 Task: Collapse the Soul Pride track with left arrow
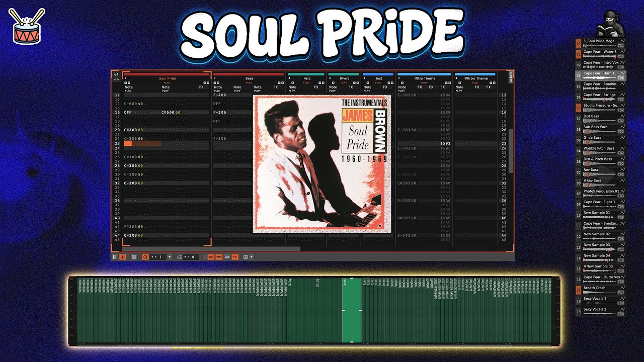125,78
